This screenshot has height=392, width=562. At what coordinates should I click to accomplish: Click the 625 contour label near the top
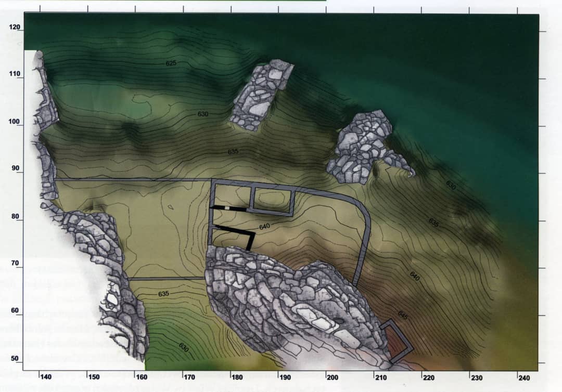(171, 63)
